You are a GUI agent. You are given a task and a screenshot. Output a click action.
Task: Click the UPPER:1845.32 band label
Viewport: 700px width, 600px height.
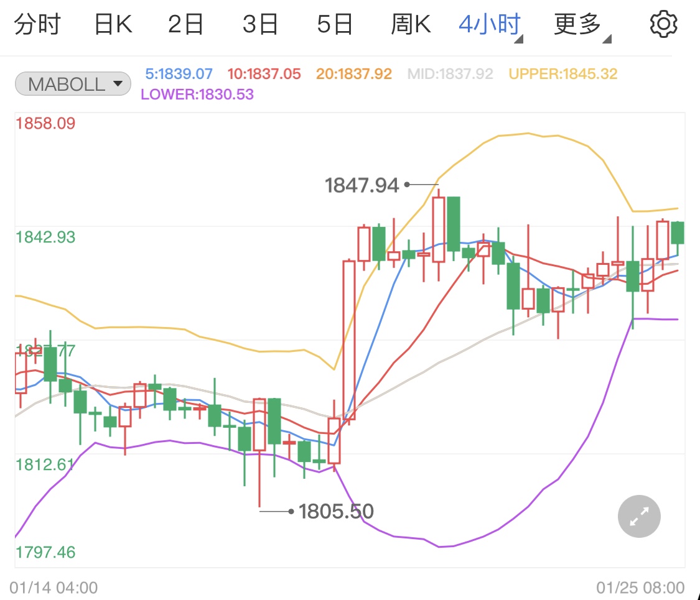click(x=563, y=73)
